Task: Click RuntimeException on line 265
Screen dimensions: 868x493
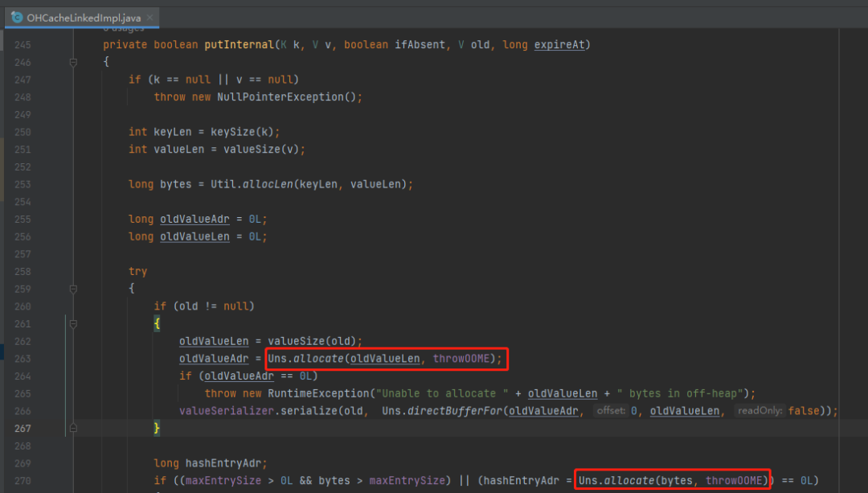Action: pos(318,393)
